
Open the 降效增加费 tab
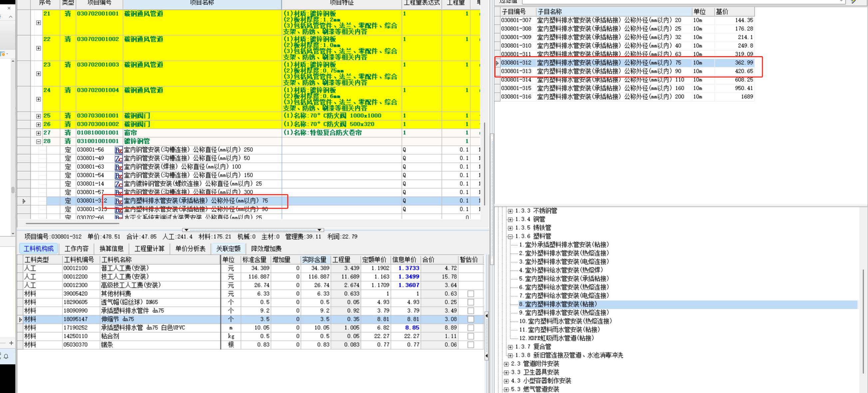click(266, 249)
